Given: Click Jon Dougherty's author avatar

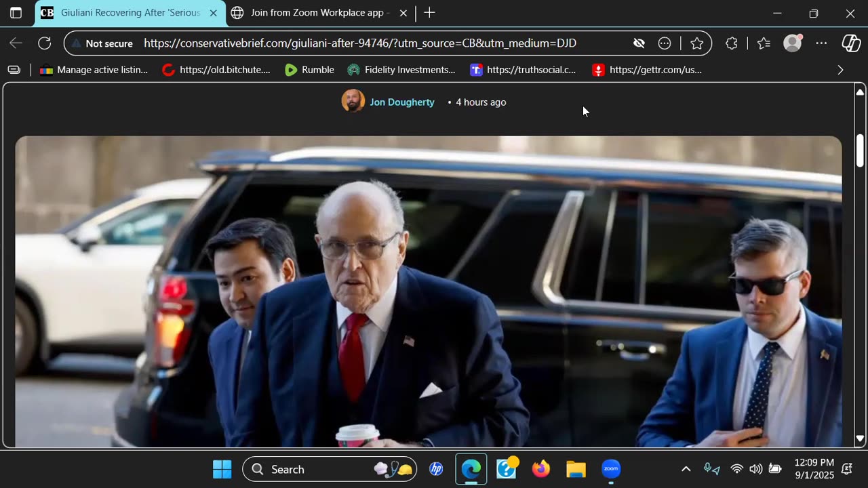Looking at the screenshot, I should tap(353, 101).
